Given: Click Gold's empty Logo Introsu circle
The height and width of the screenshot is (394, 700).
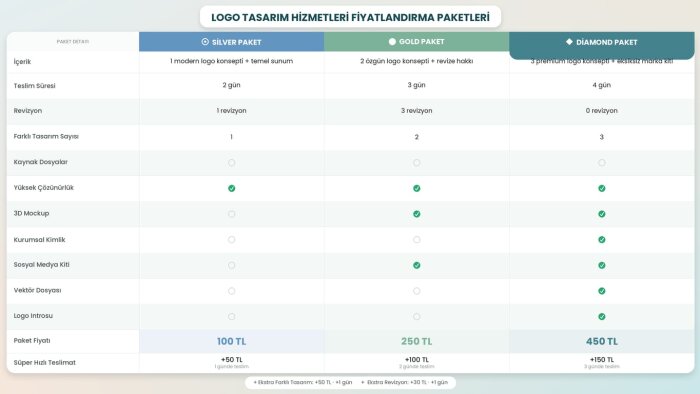Looking at the screenshot, I should tap(417, 317).
